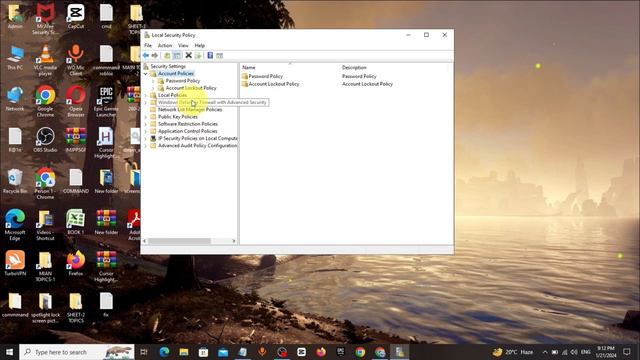The image size is (640, 360).
Task: Select the Microsoft Edge desktop shortcut
Action: click(x=15, y=225)
